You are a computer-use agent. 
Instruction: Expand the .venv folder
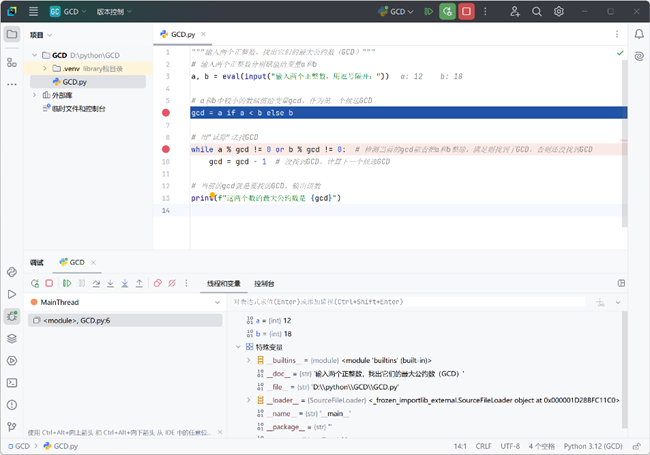coord(45,68)
